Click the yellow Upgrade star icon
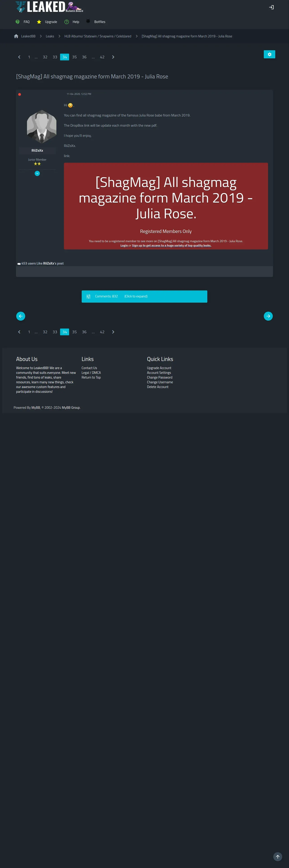 click(39, 22)
